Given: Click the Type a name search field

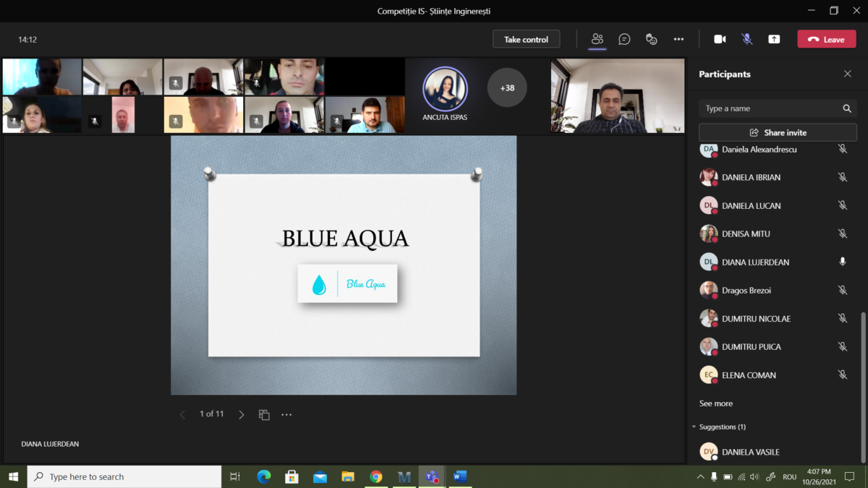Looking at the screenshot, I should pyautogui.click(x=770, y=108).
